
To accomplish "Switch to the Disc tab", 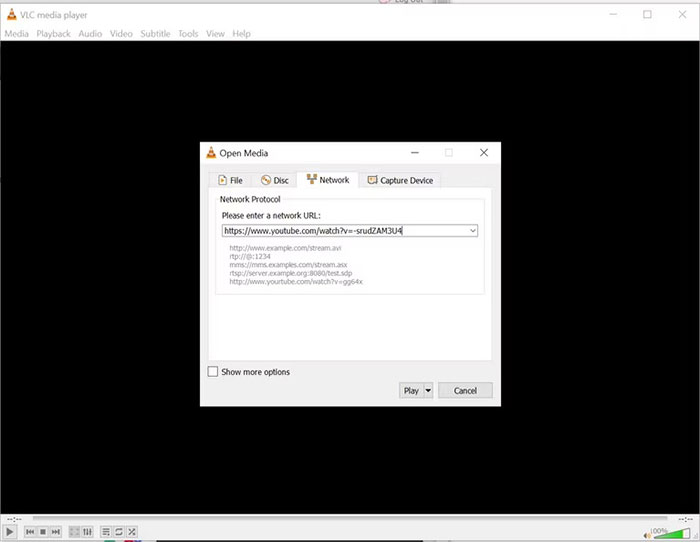I will [x=275, y=180].
